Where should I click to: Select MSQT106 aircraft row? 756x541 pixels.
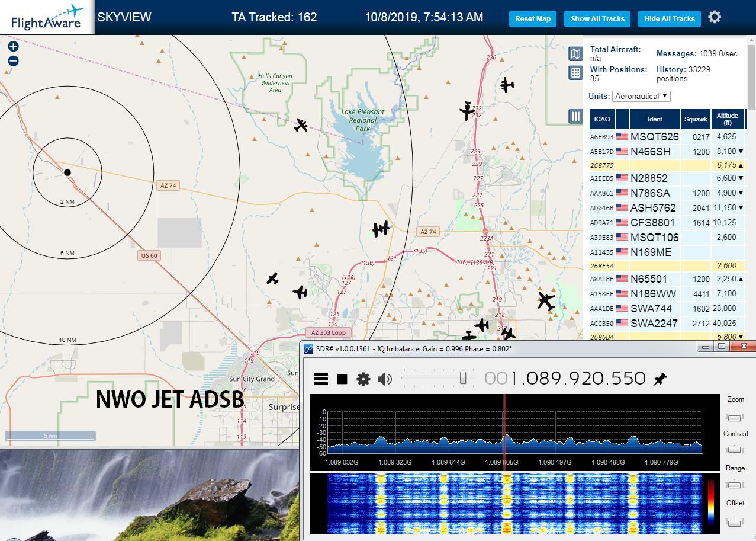[667, 238]
